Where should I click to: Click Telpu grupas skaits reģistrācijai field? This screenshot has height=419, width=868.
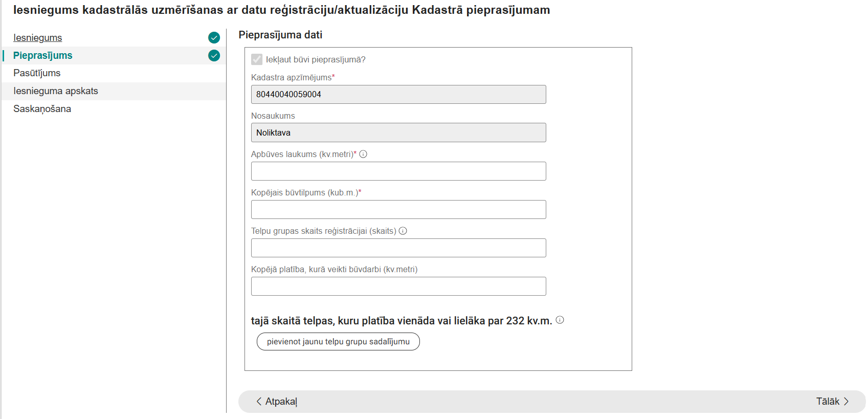[x=398, y=248]
